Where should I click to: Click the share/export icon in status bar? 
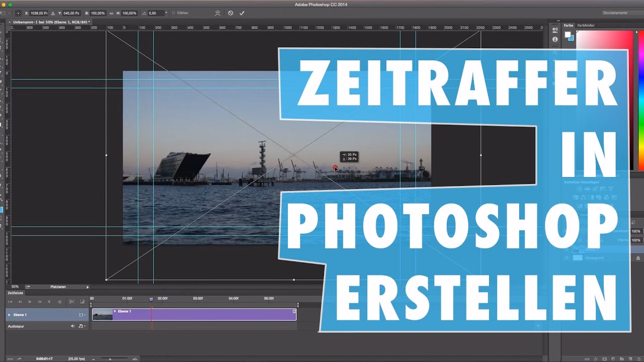(28, 287)
